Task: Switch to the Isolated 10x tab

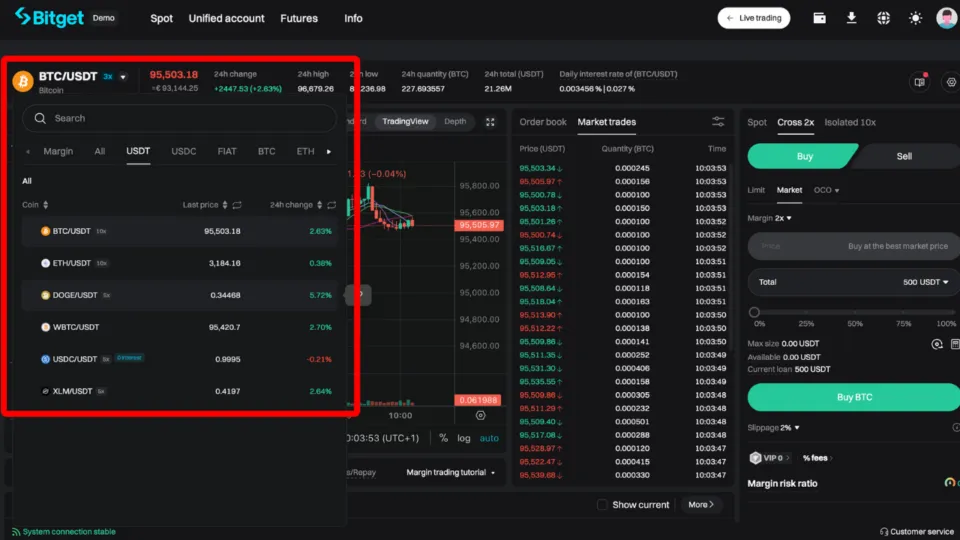Action: (850, 122)
